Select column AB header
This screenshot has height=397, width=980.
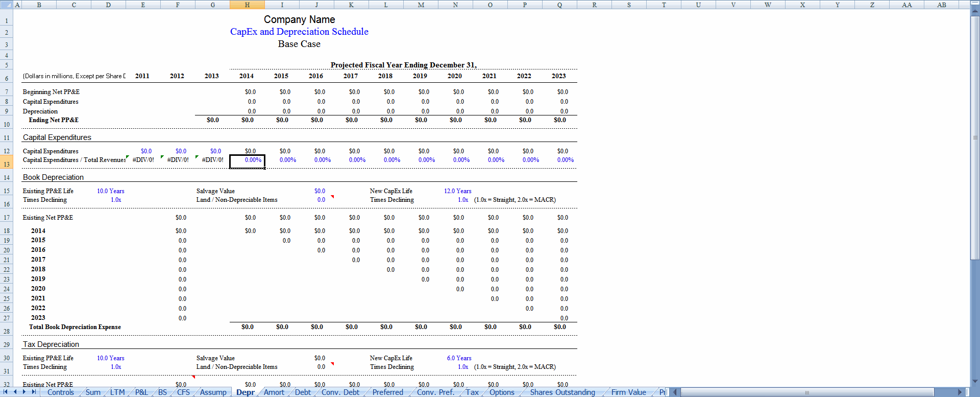pyautogui.click(x=942, y=5)
